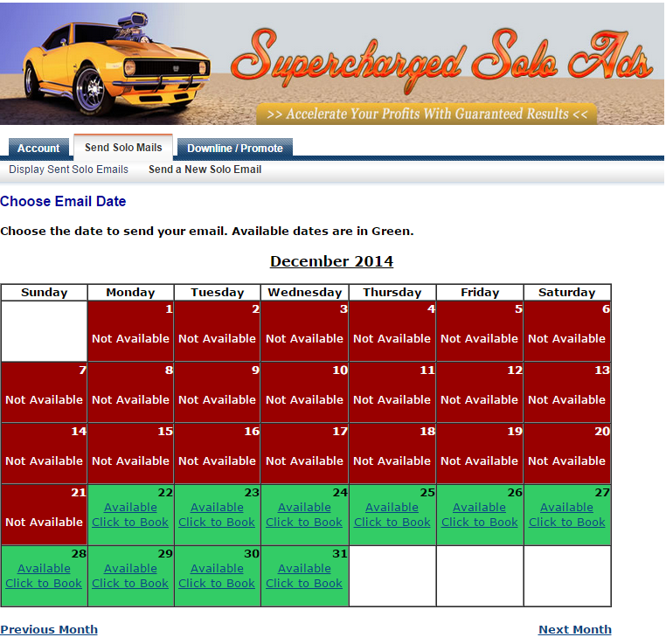Image resolution: width=666 pixels, height=644 pixels.
Task: Click Not Available cell for December 13
Action: 567,392
